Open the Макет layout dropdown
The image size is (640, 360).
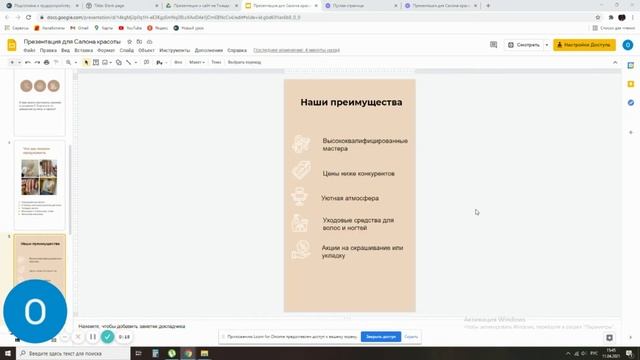[197, 62]
